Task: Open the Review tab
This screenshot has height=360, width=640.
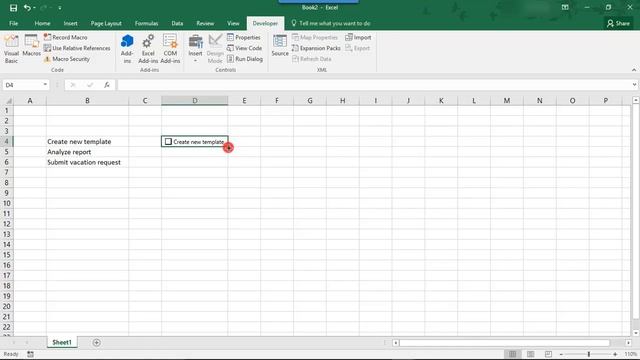Action: [205, 23]
